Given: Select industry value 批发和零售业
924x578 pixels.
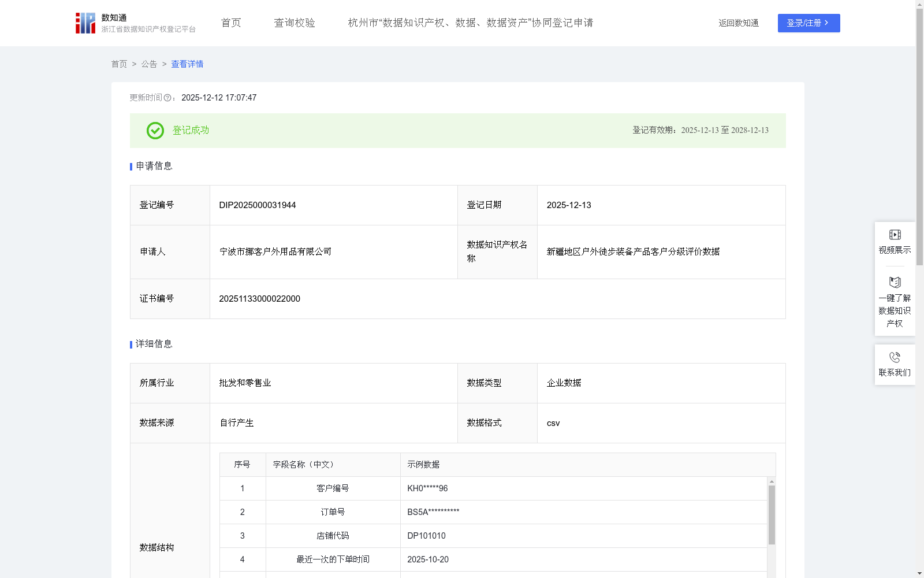Looking at the screenshot, I should pyautogui.click(x=245, y=383).
